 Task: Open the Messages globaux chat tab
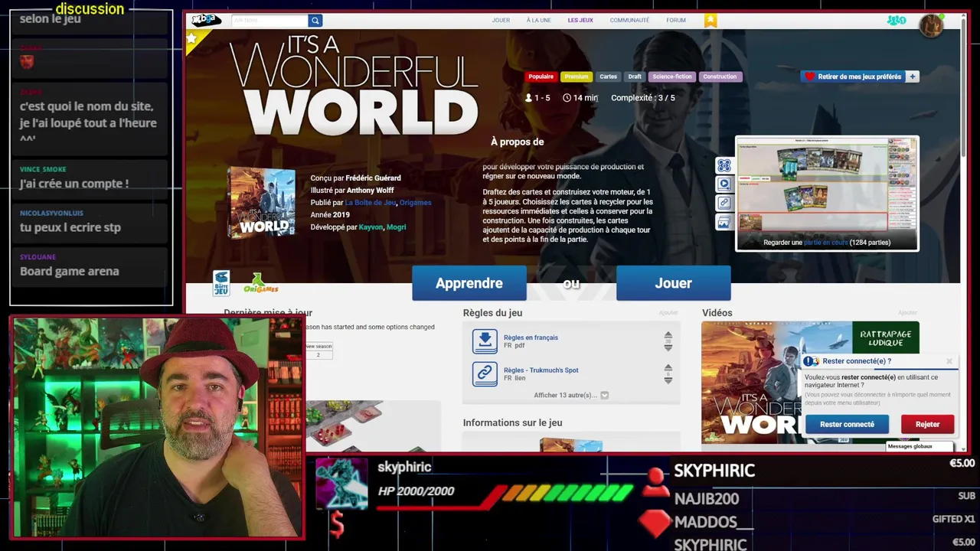click(920, 446)
